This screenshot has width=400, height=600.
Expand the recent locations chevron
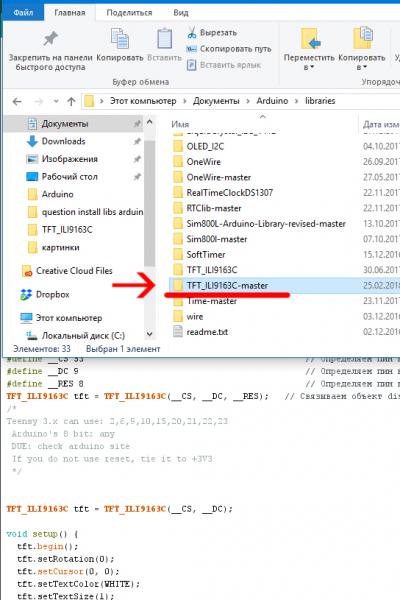click(56, 101)
